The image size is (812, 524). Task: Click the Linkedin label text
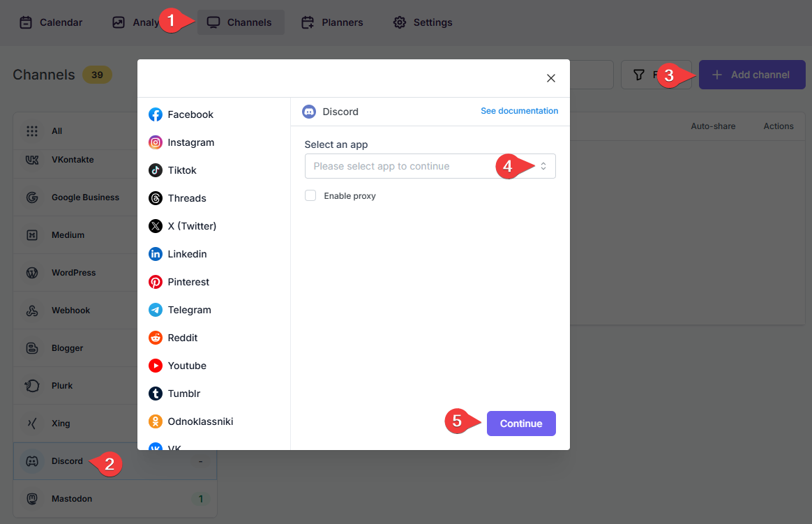point(187,254)
